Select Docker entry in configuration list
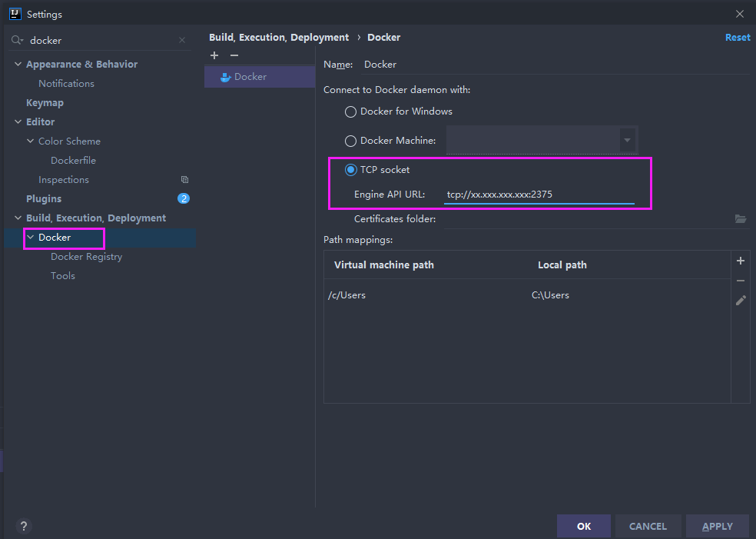This screenshot has width=756, height=539. (x=260, y=77)
